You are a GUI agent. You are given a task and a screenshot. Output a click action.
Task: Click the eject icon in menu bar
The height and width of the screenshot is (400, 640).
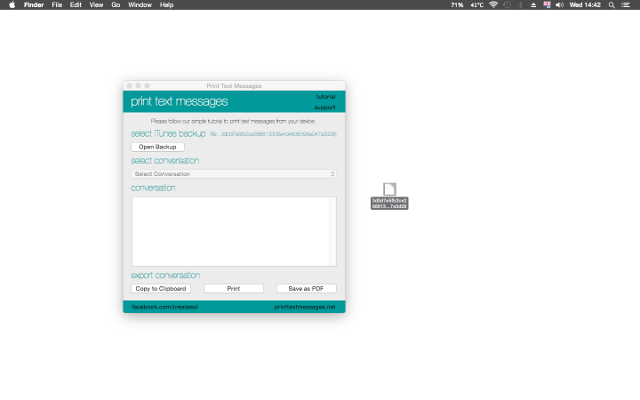coord(532,5)
